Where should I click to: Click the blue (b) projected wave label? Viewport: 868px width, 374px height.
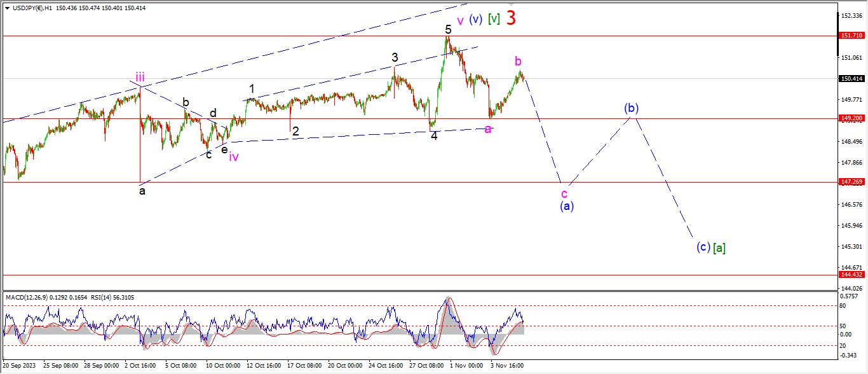tap(630, 108)
